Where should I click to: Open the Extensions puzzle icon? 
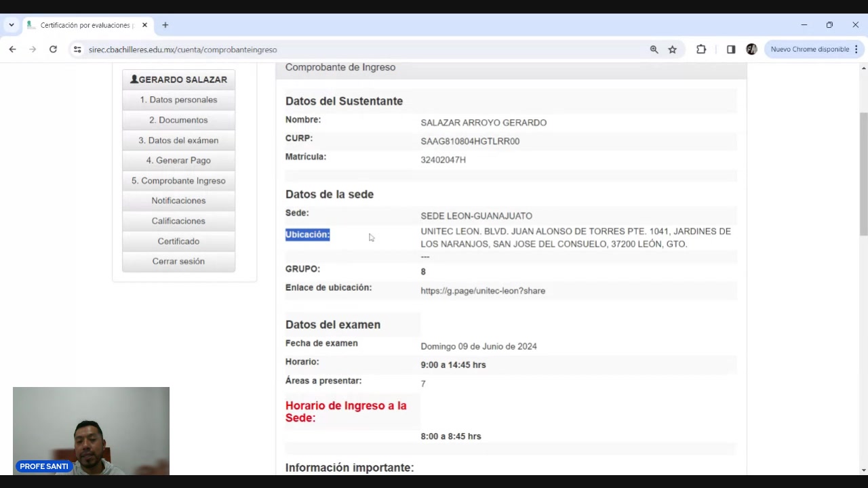click(701, 49)
